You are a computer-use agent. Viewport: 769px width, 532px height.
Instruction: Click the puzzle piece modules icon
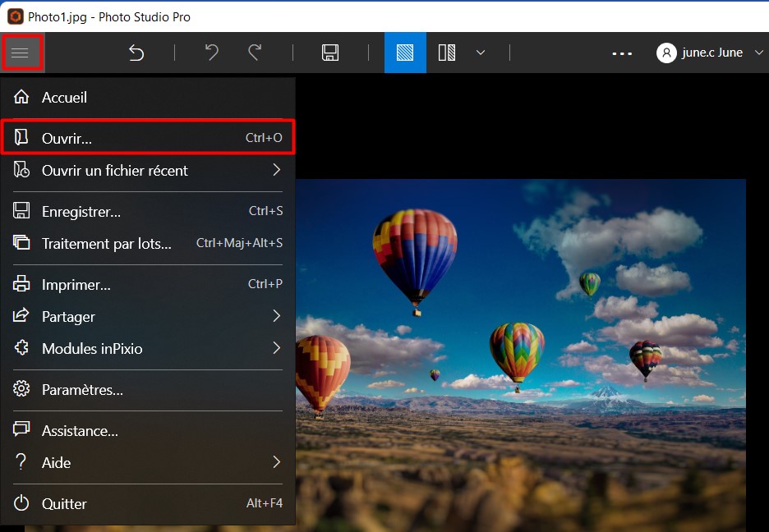coord(21,347)
